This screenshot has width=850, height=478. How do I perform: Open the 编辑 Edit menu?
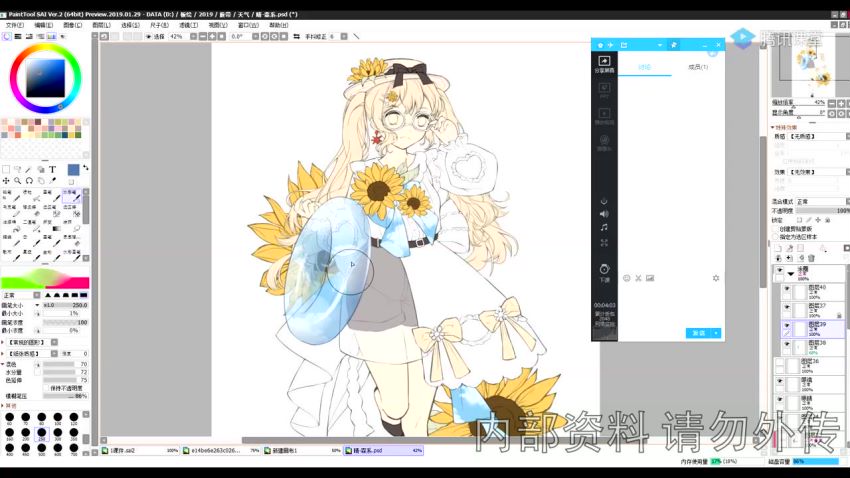pos(43,25)
